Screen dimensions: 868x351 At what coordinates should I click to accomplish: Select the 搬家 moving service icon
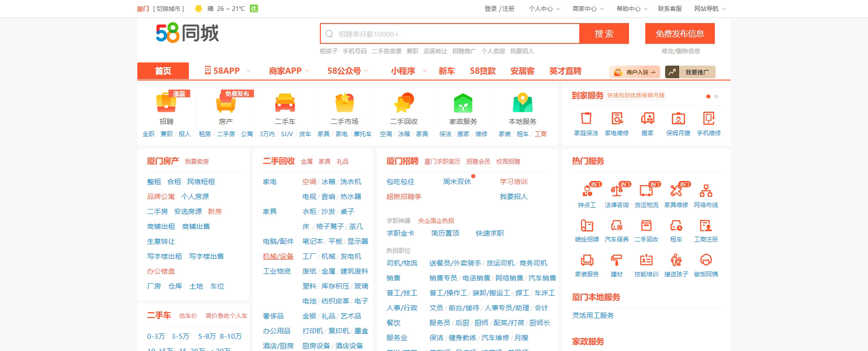[647, 119]
